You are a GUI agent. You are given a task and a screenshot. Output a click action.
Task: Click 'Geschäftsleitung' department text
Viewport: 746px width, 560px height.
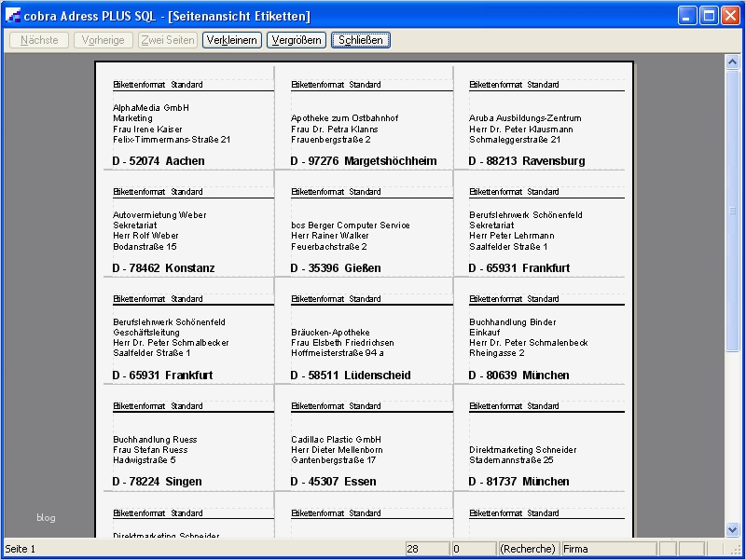146,333
